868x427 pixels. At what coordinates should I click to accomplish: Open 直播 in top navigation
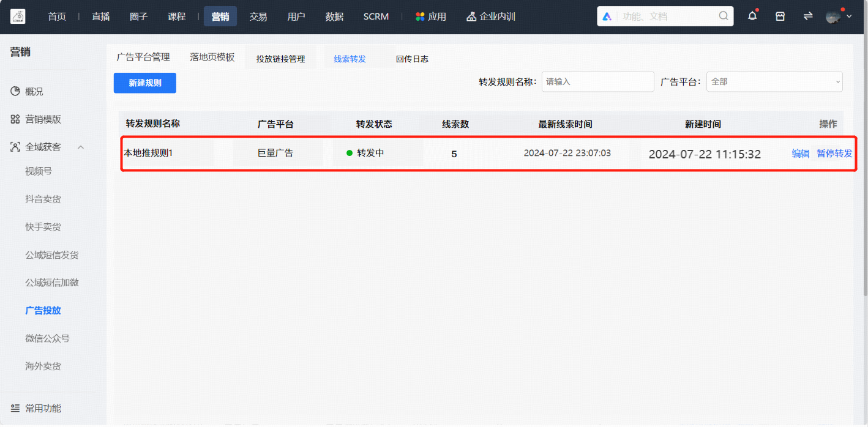pos(101,17)
